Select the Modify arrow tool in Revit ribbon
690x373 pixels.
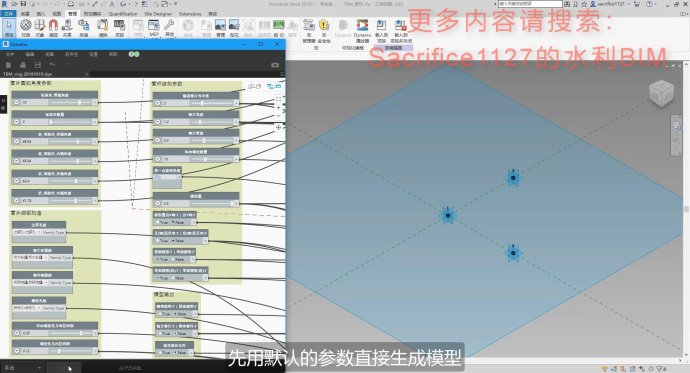coord(9,27)
